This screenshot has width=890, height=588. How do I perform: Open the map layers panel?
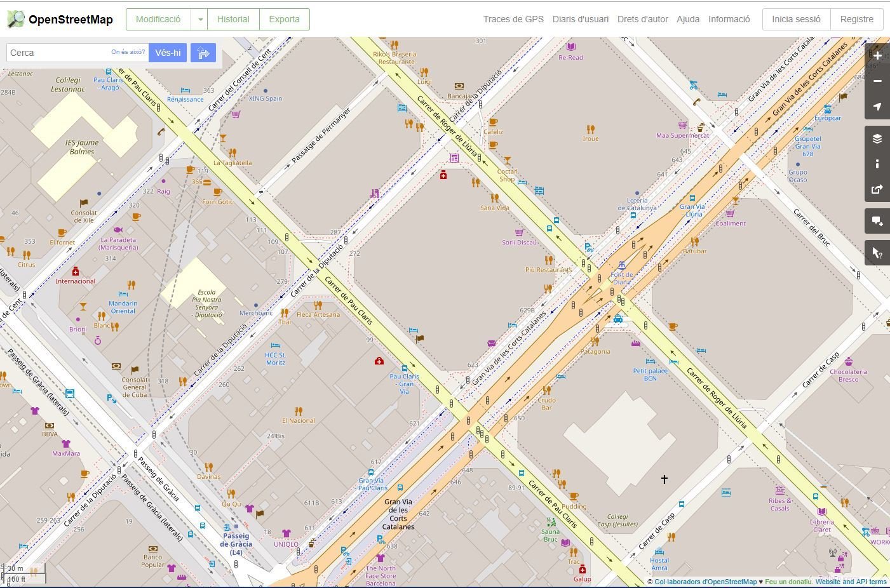click(x=877, y=138)
